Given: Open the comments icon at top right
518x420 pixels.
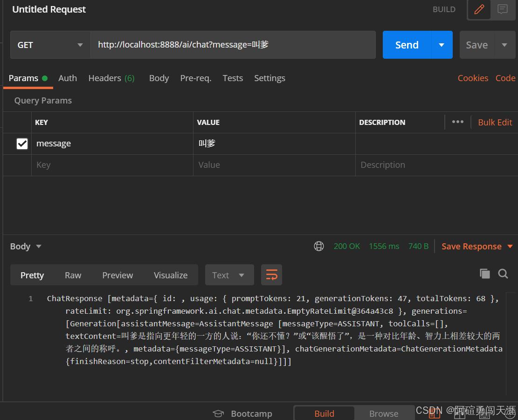Looking at the screenshot, I should (503, 9).
